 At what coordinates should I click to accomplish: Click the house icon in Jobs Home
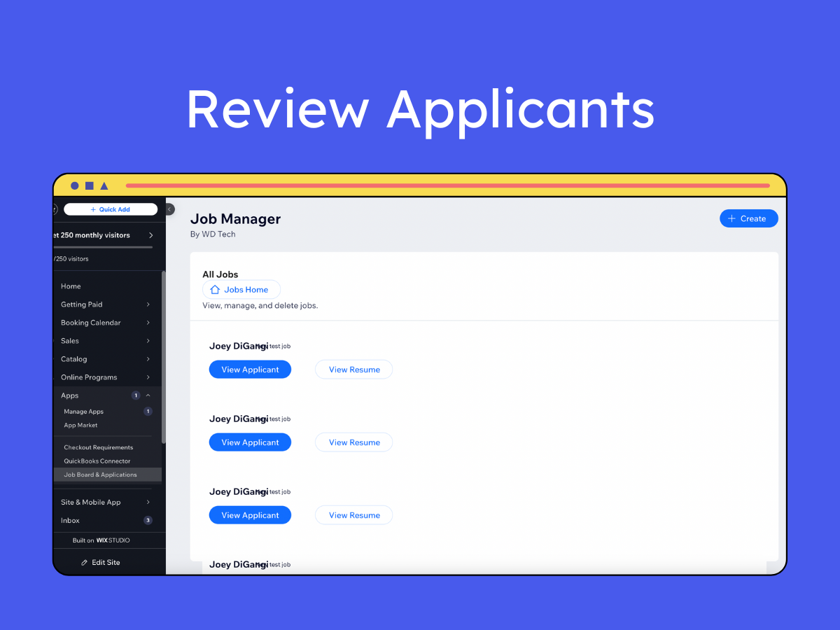pyautogui.click(x=215, y=290)
